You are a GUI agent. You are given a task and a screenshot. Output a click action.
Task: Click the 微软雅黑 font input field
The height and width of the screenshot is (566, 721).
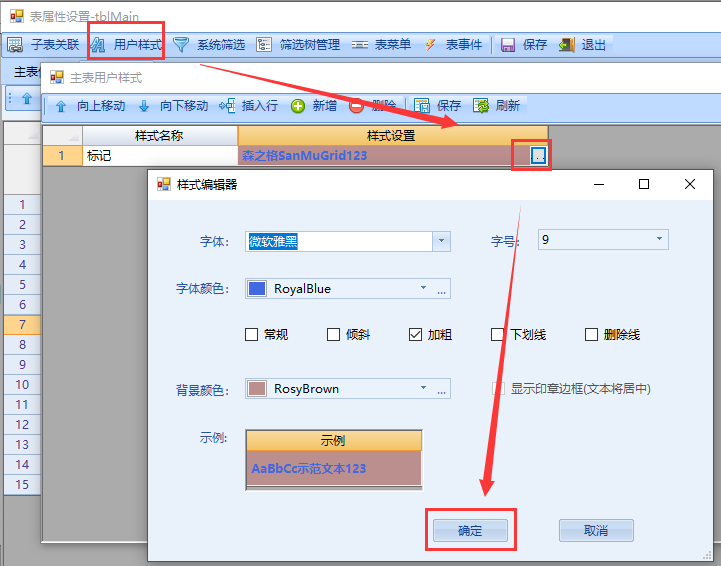(x=339, y=241)
